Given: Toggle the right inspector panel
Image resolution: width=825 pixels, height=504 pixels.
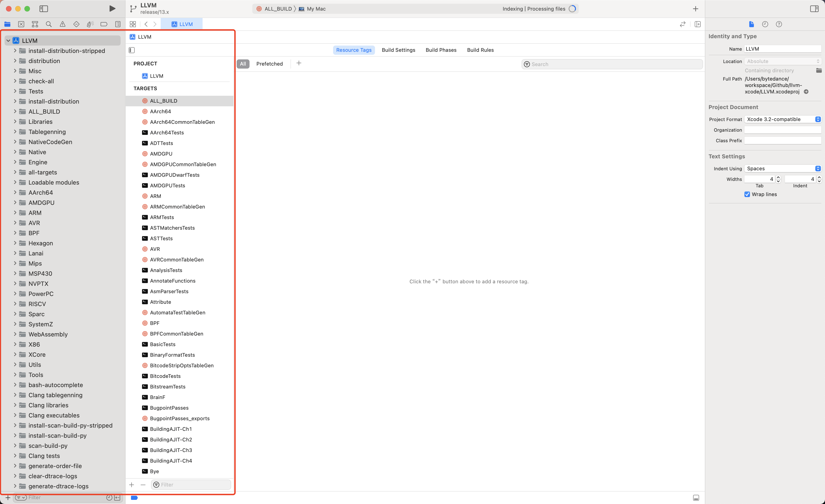Looking at the screenshot, I should coord(814,9).
